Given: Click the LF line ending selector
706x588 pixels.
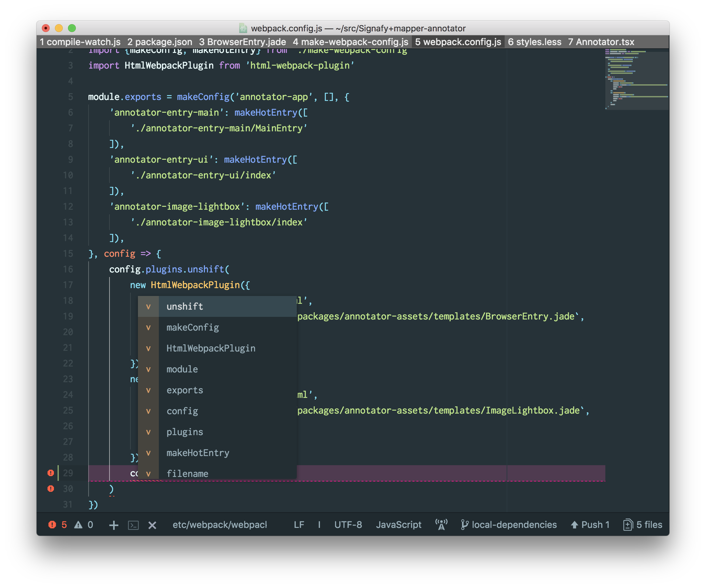Looking at the screenshot, I should (299, 525).
